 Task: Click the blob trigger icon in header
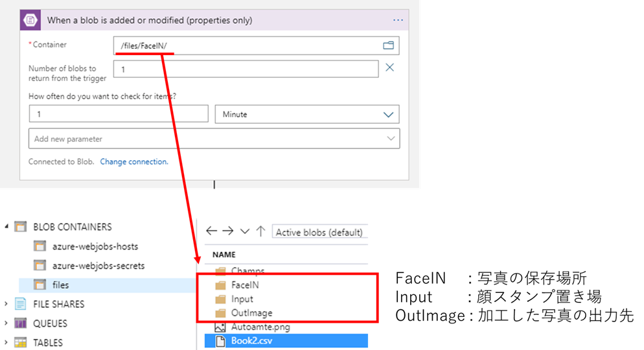[x=30, y=20]
